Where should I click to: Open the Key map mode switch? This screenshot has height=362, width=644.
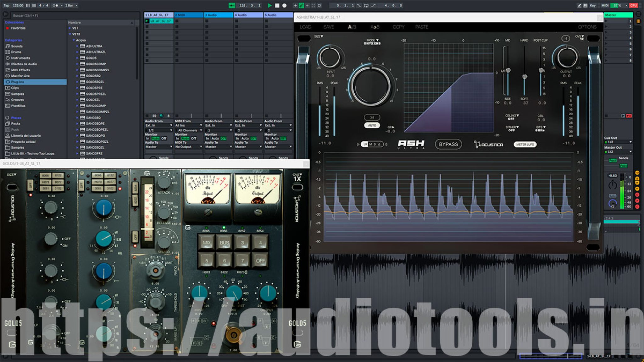pos(592,5)
